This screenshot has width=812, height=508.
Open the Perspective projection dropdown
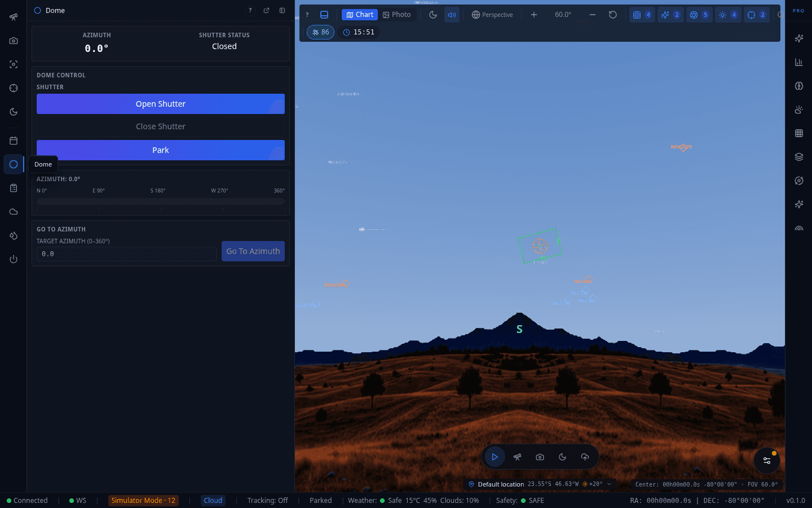[x=492, y=15]
